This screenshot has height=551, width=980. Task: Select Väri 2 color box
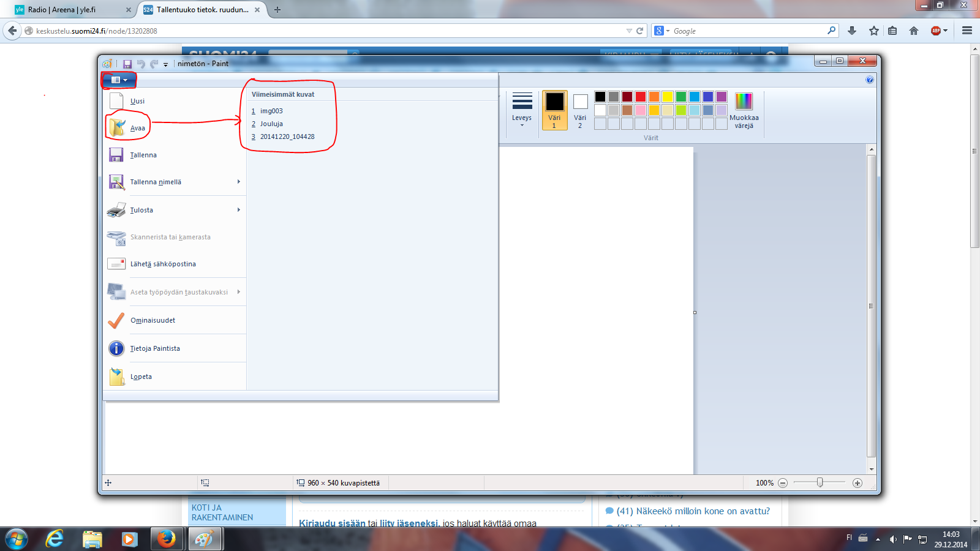(580, 110)
